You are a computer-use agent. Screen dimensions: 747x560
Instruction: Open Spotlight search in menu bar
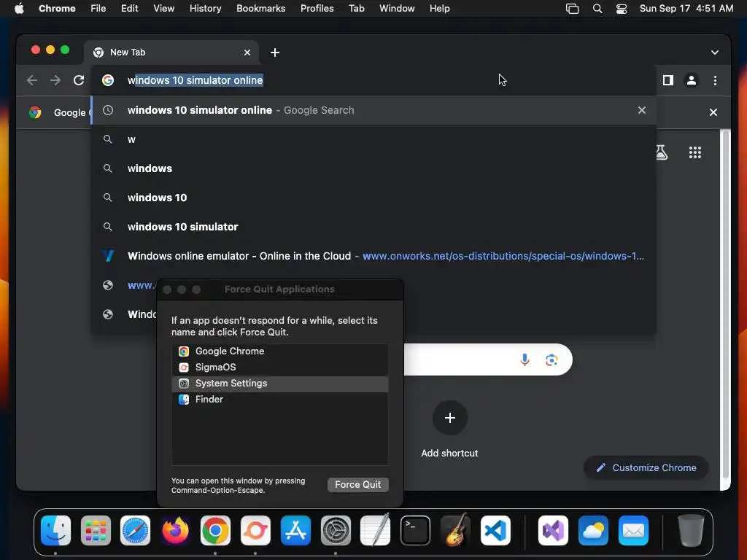597,9
